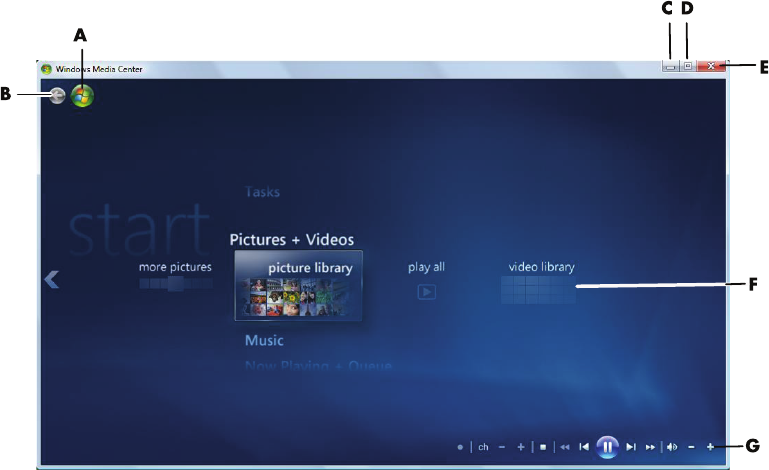This screenshot has width=769, height=470.
Task: Go back with the back arrow button
Action: [x=57, y=96]
